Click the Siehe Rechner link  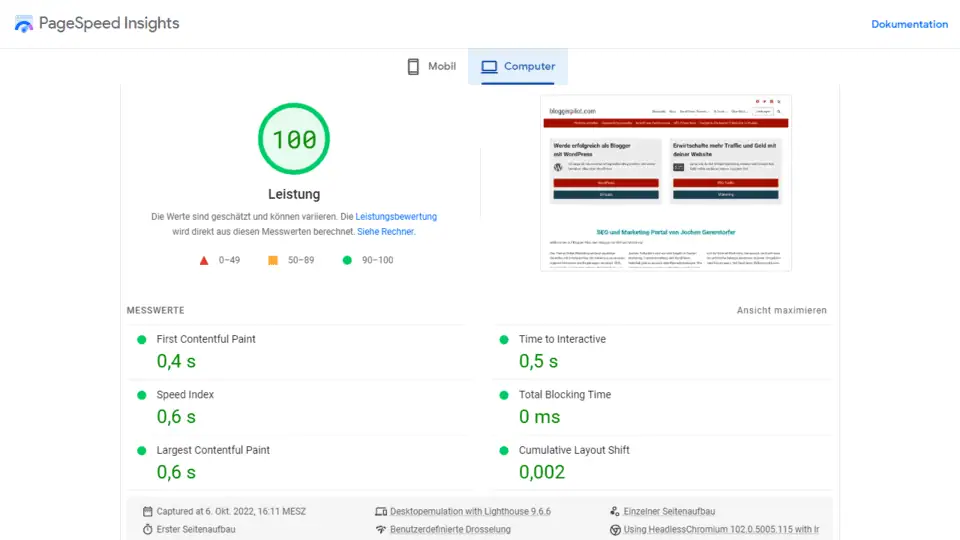tap(385, 231)
